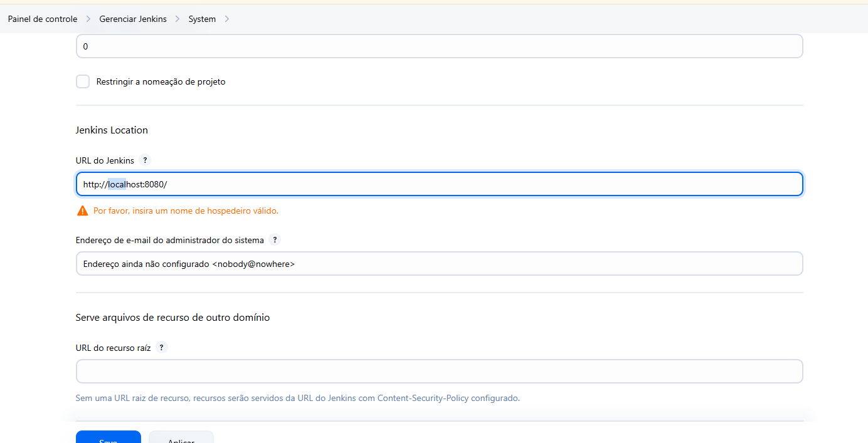Open help icon beside URL do recurso raíz

(x=162, y=348)
